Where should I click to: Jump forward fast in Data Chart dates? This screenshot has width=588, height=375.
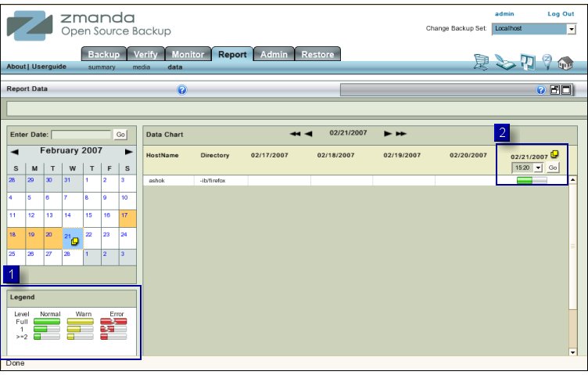point(401,134)
